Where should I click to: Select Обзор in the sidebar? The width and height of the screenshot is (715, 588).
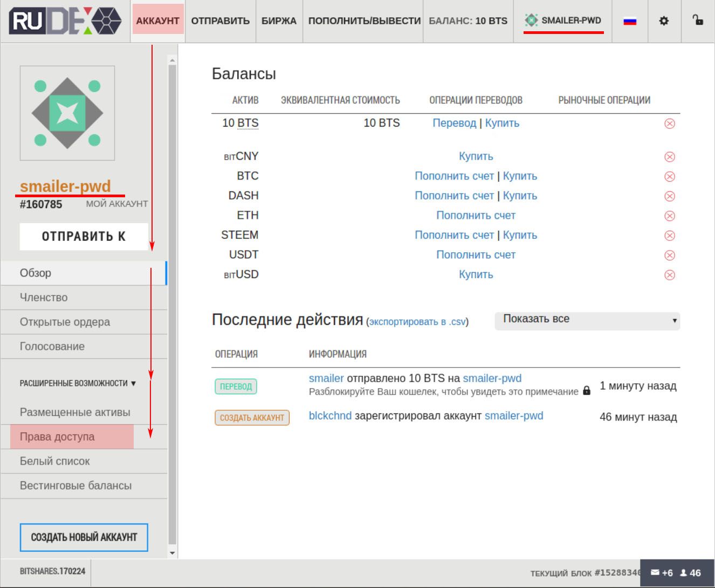coord(84,273)
